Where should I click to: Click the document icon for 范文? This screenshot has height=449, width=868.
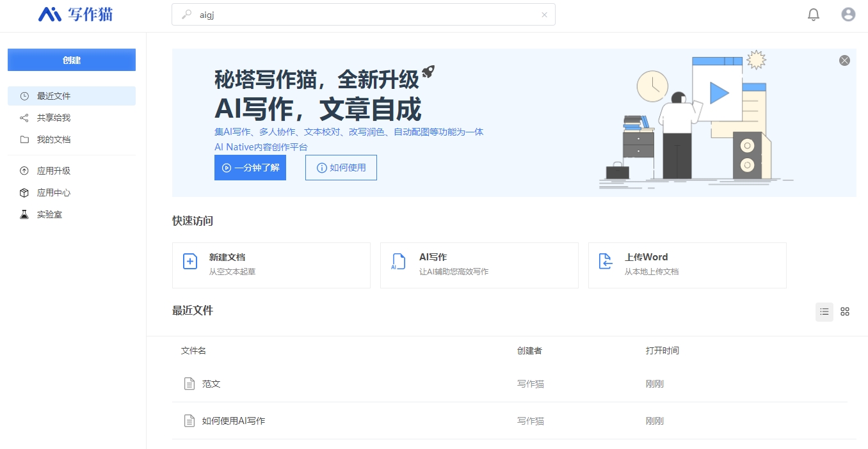(x=189, y=384)
